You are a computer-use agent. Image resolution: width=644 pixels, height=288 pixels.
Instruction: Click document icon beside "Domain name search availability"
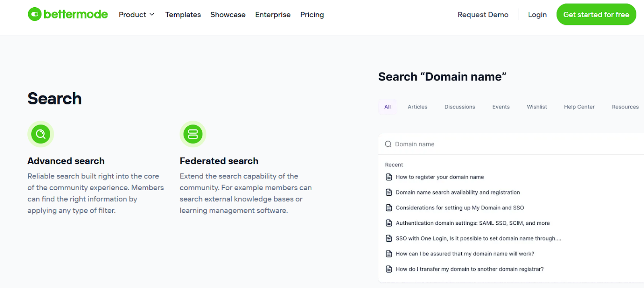(x=389, y=193)
